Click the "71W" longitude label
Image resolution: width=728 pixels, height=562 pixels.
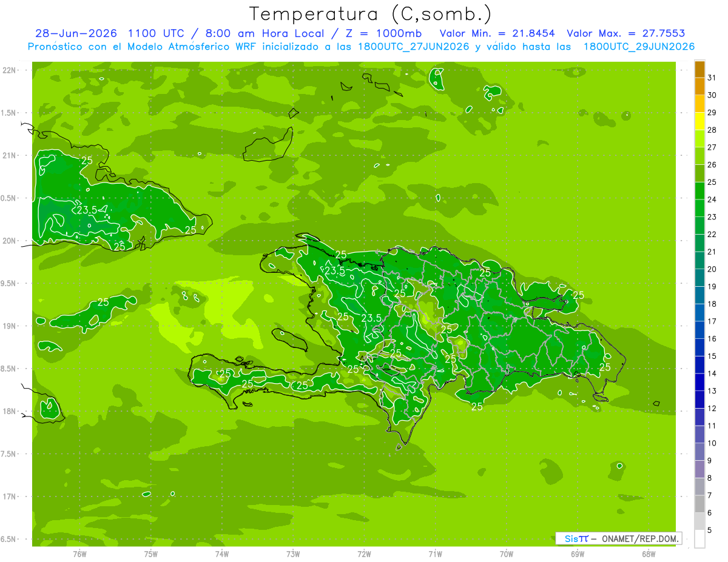[435, 554]
